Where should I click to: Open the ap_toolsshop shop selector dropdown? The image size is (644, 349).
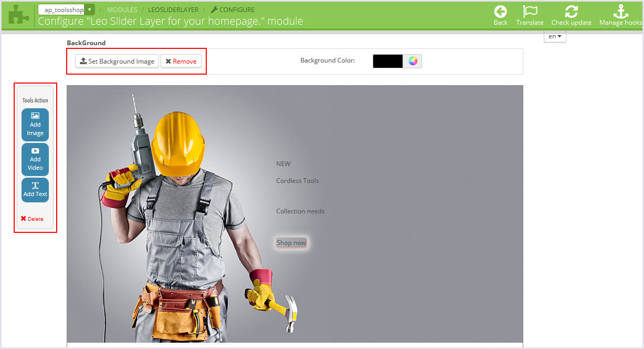tap(66, 9)
